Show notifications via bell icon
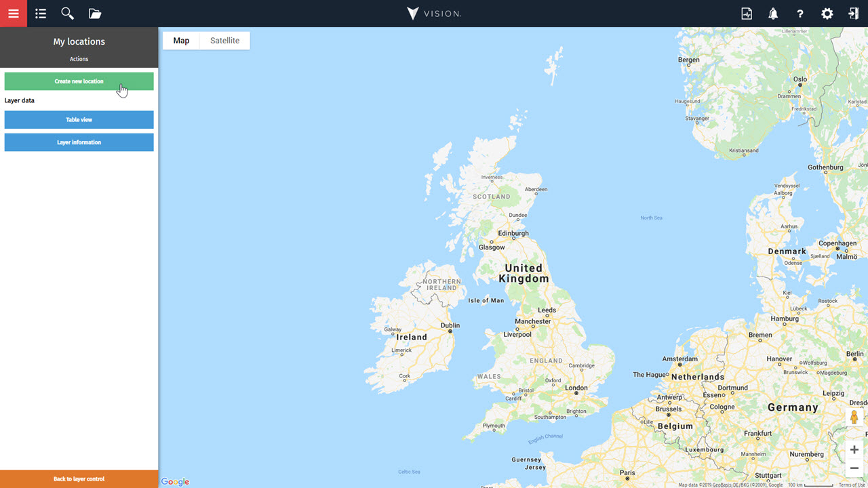 [773, 14]
